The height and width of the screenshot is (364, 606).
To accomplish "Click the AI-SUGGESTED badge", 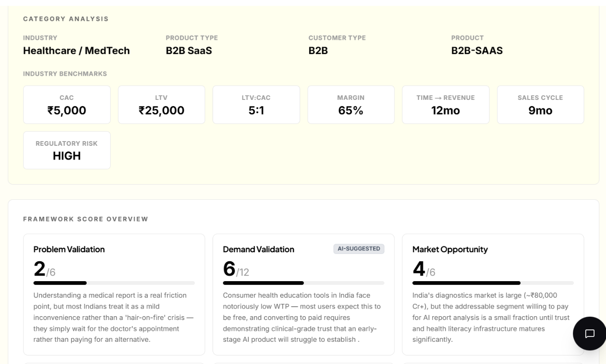I will pos(359,249).
